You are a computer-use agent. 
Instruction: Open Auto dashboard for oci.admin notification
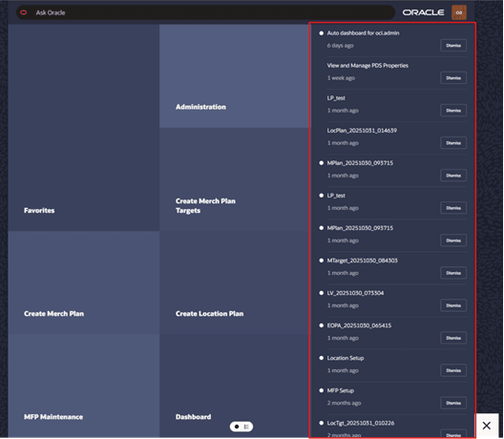click(x=363, y=32)
